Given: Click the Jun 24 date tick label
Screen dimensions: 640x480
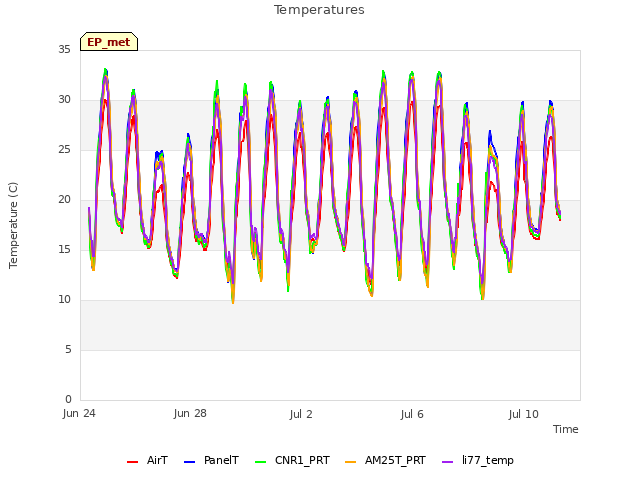Looking at the screenshot, I should tap(79, 414).
